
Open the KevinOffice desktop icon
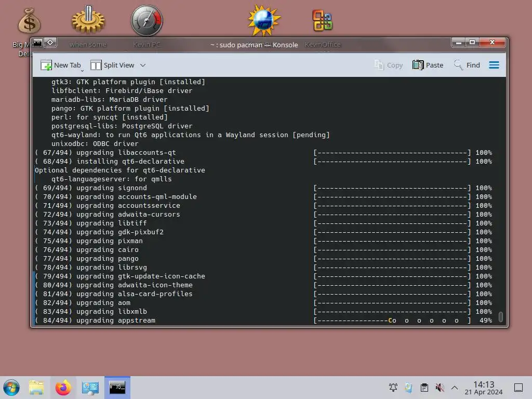(322, 20)
